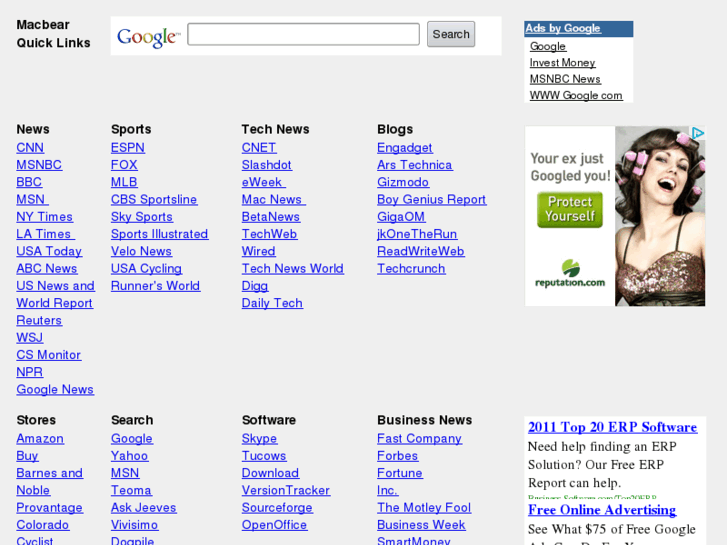
Task: Open the FOX sports link
Action: (x=124, y=165)
